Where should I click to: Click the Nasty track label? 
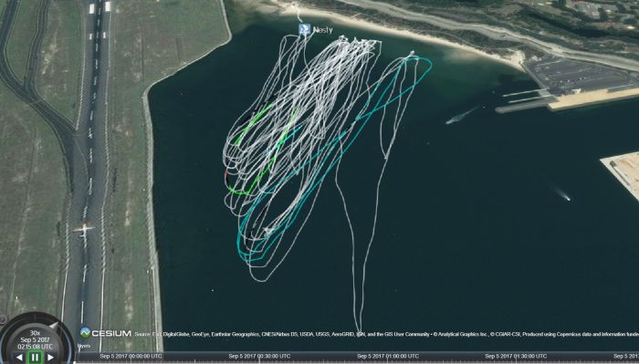tap(323, 30)
